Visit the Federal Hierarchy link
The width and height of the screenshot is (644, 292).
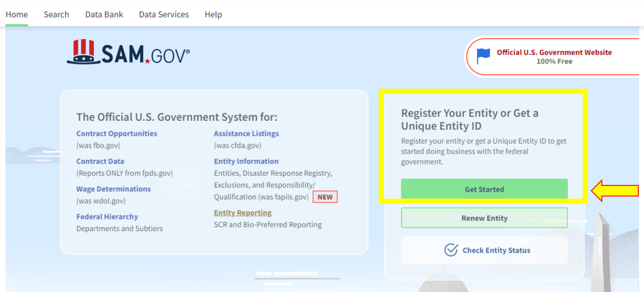(x=107, y=217)
